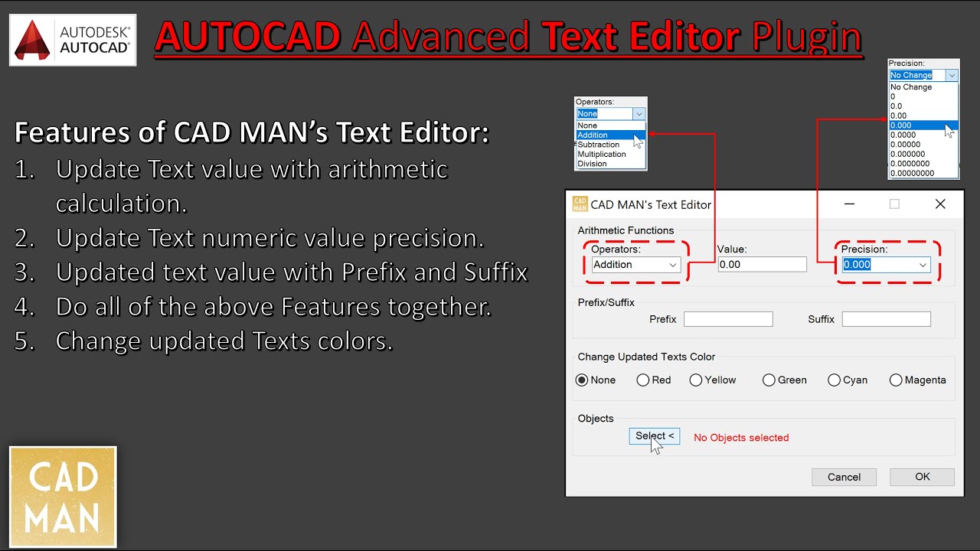
Task: Click the Prefix text field
Action: pos(728,319)
